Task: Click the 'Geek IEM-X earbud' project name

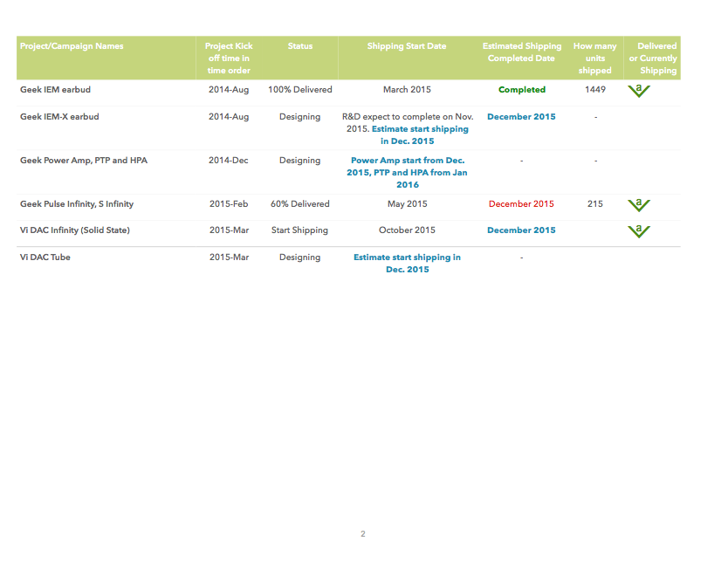Action: point(59,116)
